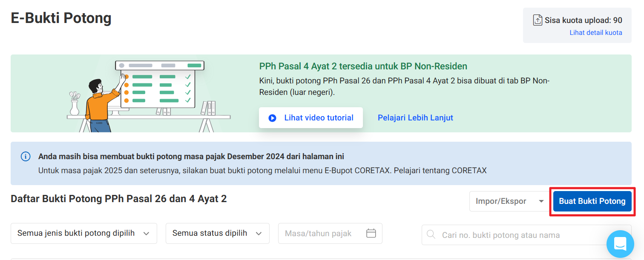Click the upload quota document icon
Viewport: 644px width, 260px height.
538,20
